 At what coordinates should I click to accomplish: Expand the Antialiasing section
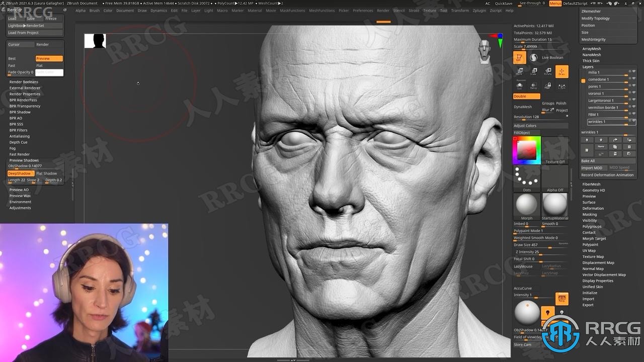point(20,136)
